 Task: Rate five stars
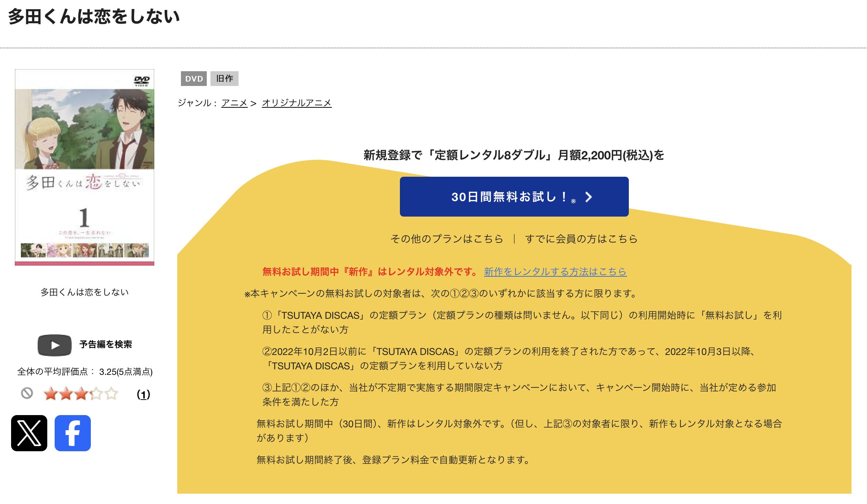click(x=111, y=394)
